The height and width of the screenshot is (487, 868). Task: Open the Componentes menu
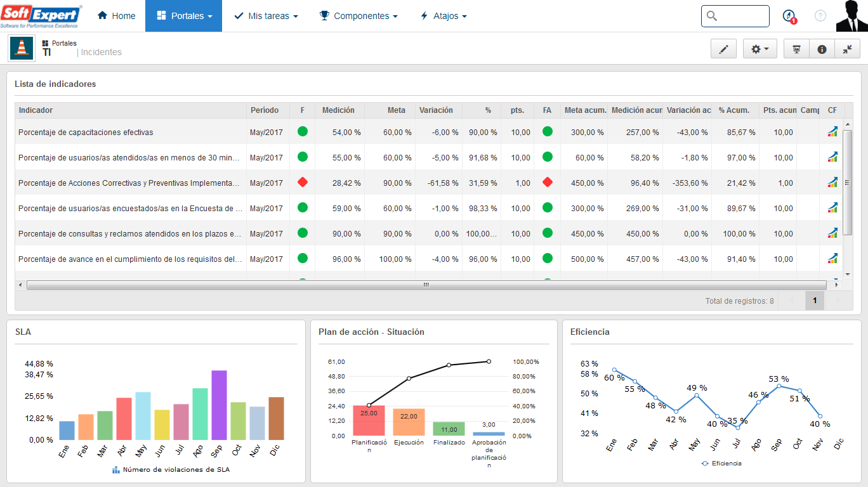358,16
